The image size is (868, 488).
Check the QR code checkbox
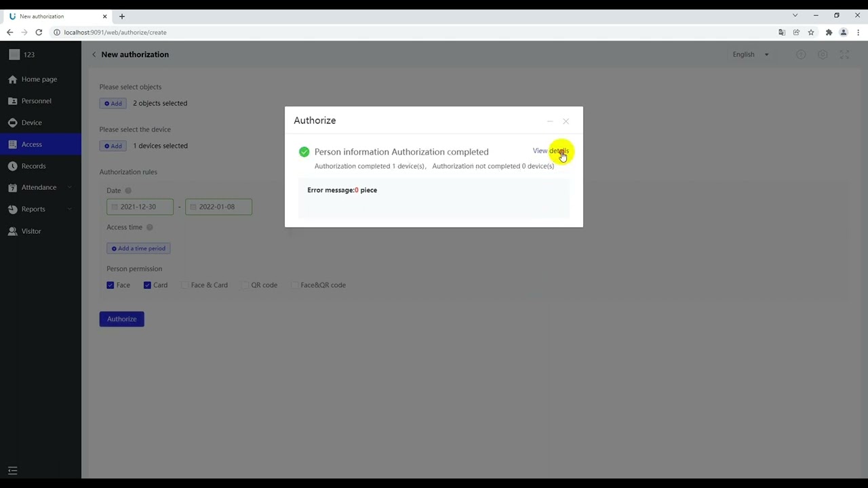pyautogui.click(x=245, y=285)
